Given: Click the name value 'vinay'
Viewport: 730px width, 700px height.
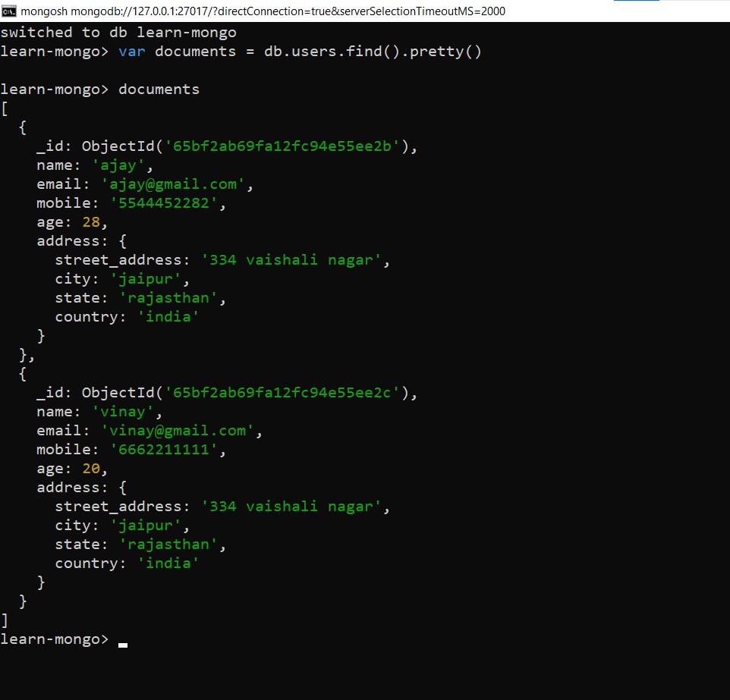Looking at the screenshot, I should (x=123, y=412).
